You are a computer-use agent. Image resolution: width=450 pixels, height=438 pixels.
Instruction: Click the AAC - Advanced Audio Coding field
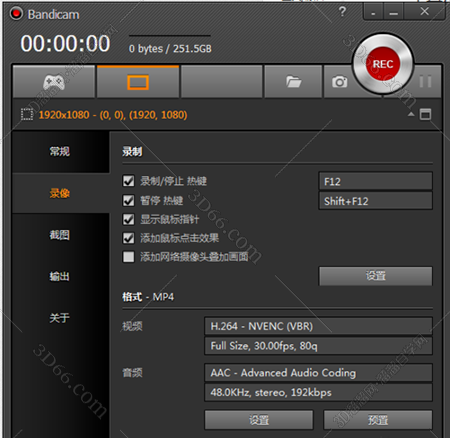point(318,373)
